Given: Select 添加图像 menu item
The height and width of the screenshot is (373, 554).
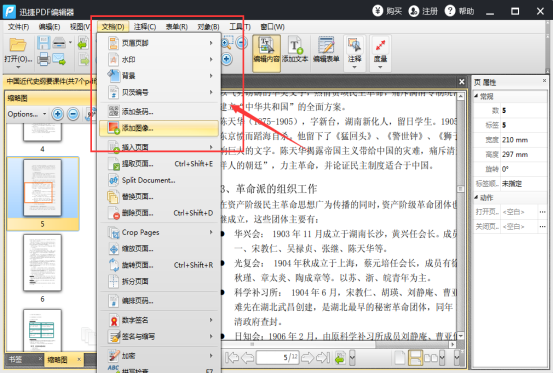Looking at the screenshot, I should pyautogui.click(x=159, y=128).
